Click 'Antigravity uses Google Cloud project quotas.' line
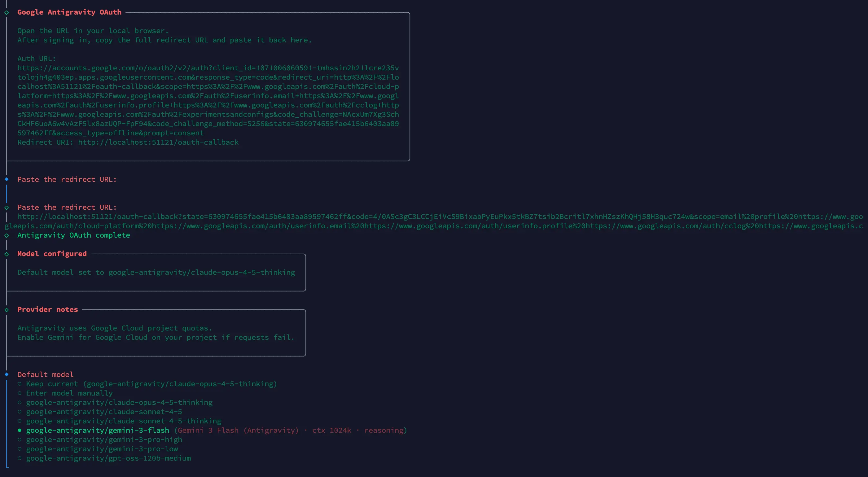 click(x=115, y=328)
